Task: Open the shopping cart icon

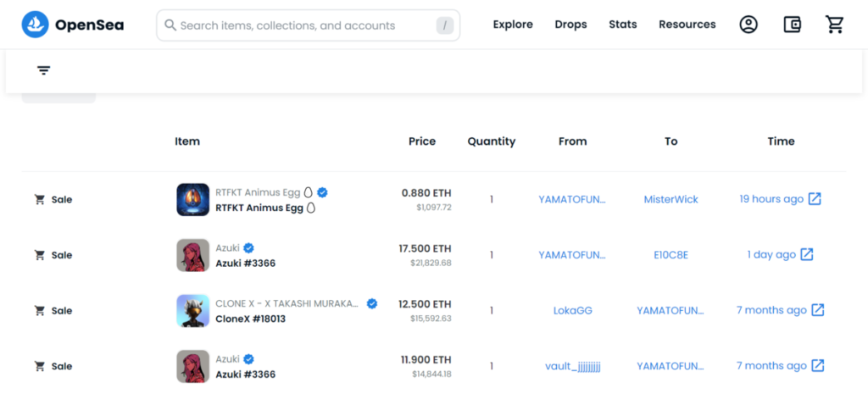Action: (x=835, y=25)
